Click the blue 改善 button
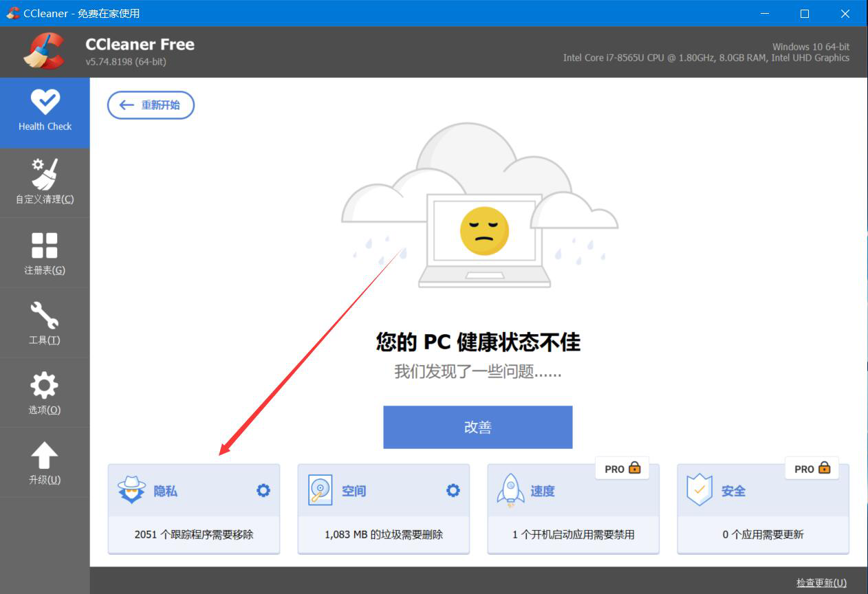 [477, 427]
